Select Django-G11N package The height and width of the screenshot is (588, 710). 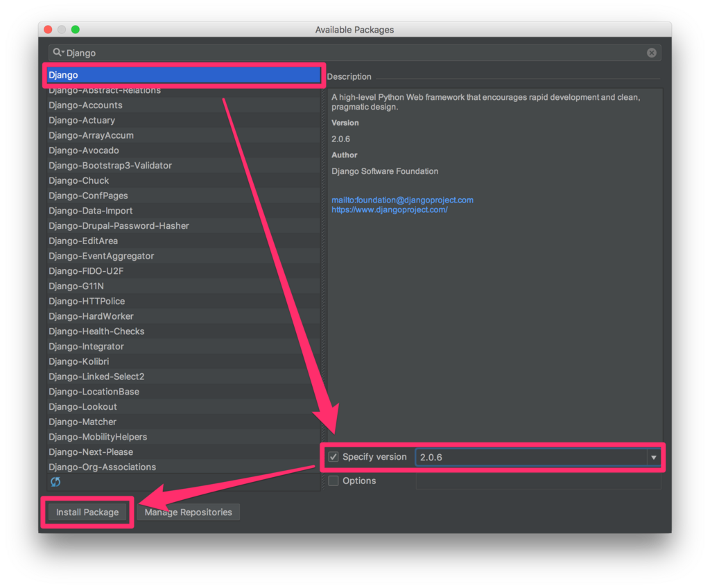pyautogui.click(x=183, y=286)
